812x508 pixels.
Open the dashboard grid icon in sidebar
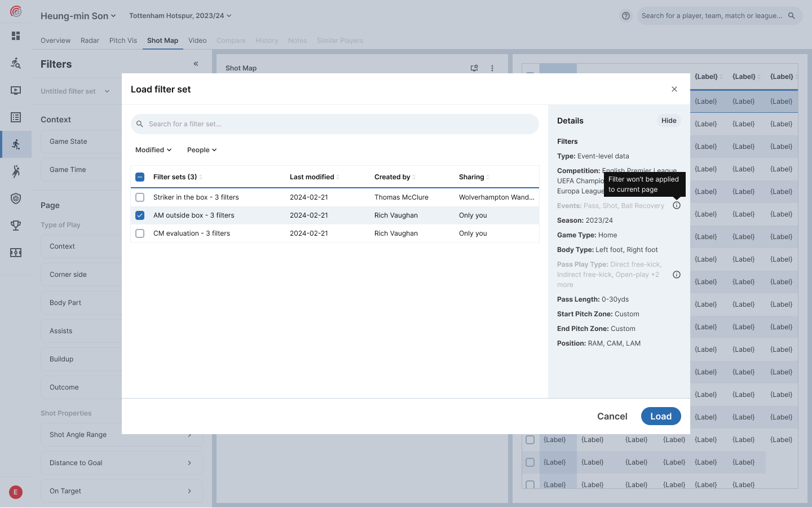pyautogui.click(x=16, y=36)
